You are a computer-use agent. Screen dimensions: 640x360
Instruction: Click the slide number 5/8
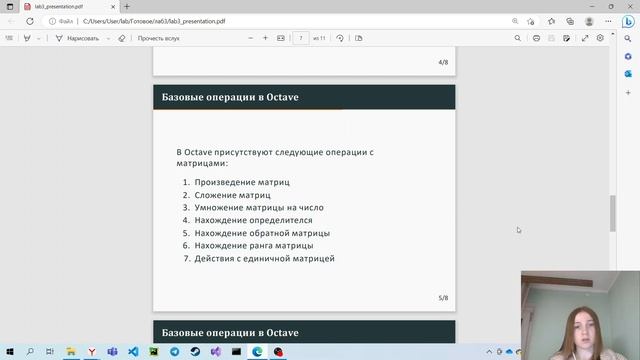coord(443,298)
